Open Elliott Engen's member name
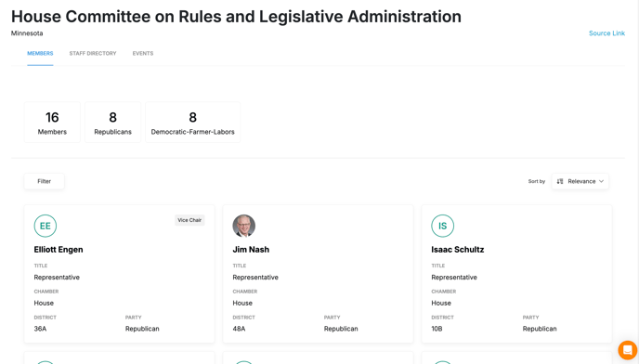Viewport: 639px width, 364px height. [x=59, y=250]
